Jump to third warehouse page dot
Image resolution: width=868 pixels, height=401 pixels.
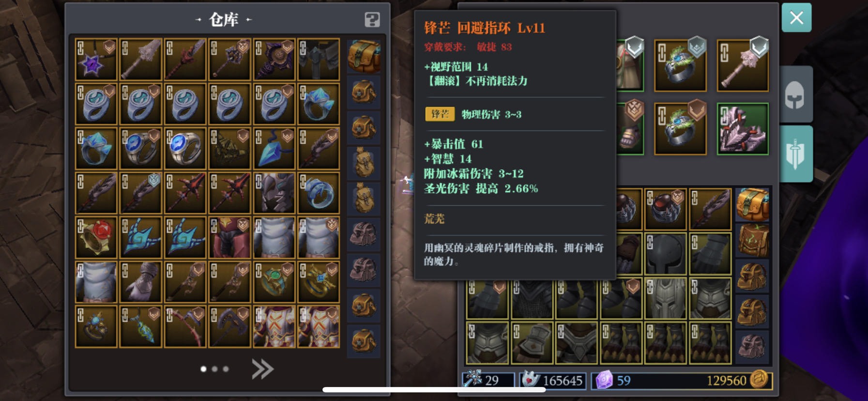click(226, 369)
